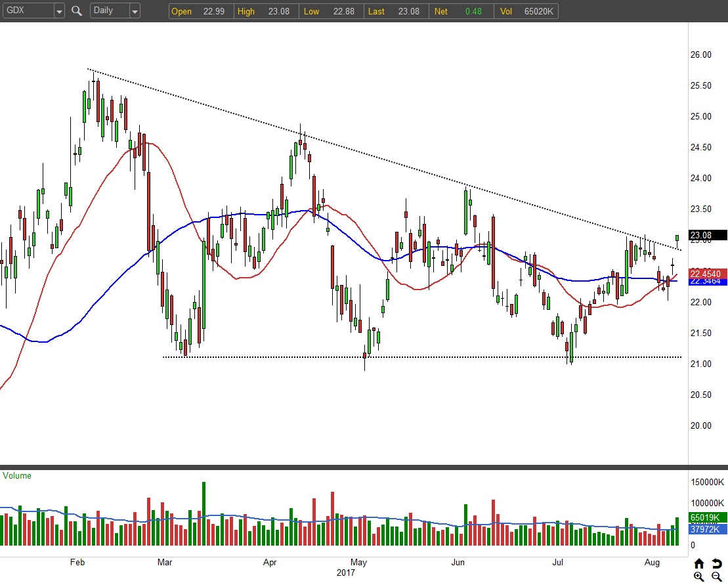
Task: Click the 26.00 price axis label
Action: [x=700, y=54]
